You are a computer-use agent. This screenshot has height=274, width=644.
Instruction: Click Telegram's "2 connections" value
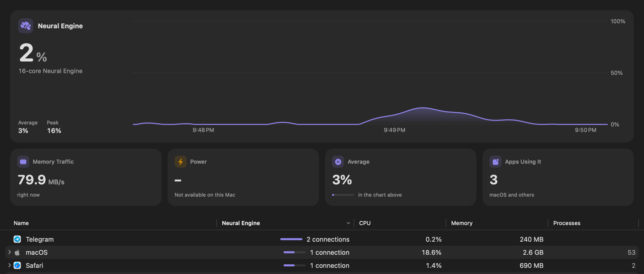click(x=328, y=240)
